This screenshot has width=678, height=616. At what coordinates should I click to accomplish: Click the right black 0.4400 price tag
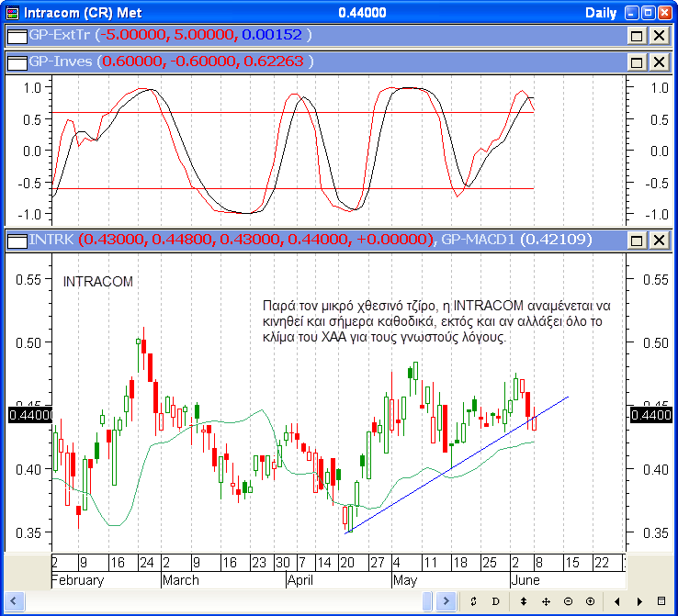[x=651, y=416]
